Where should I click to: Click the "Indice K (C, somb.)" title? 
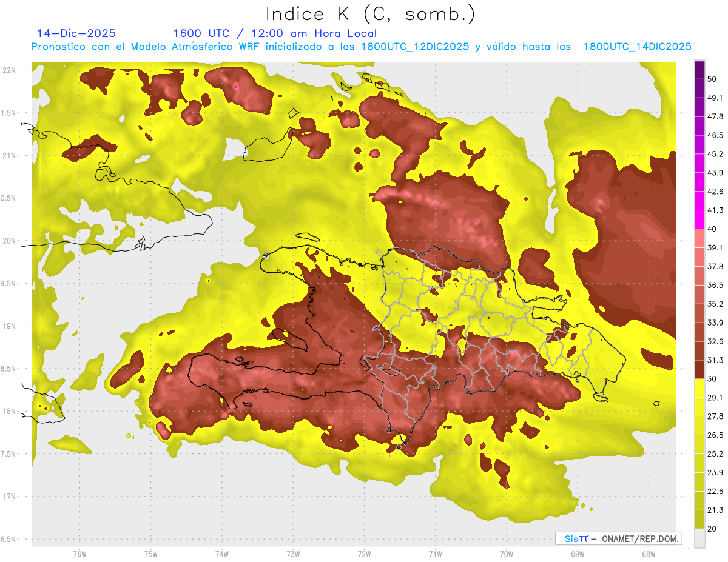coord(371,15)
